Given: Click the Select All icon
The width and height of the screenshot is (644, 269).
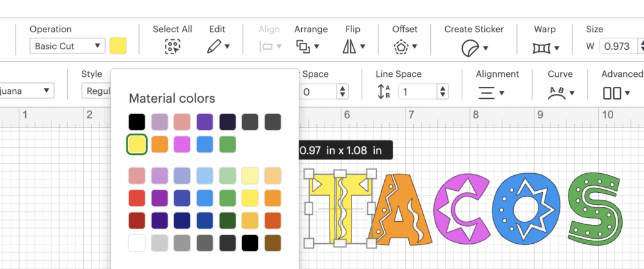Looking at the screenshot, I should 172,47.
